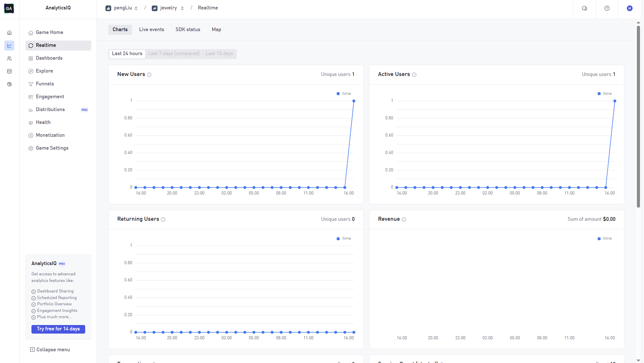
Task: Click the New Users info icon
Action: click(x=149, y=75)
